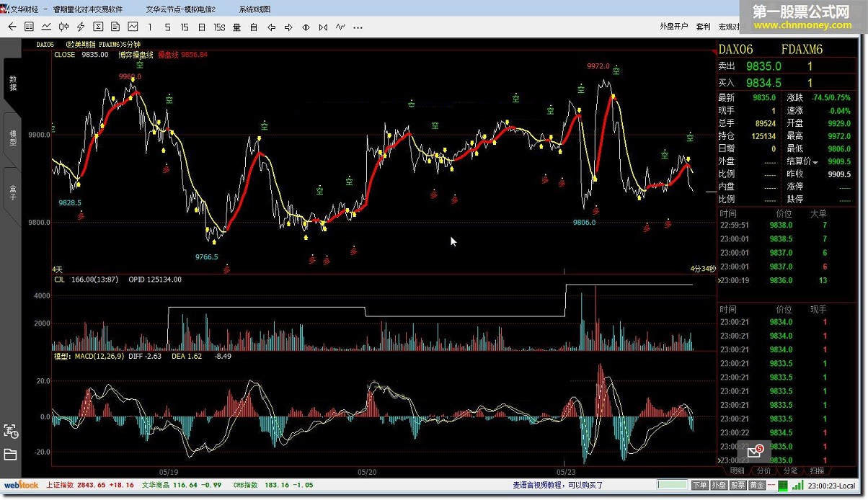Switch to the daily (日) period
Screen dimensions: 868x500
click(202, 27)
